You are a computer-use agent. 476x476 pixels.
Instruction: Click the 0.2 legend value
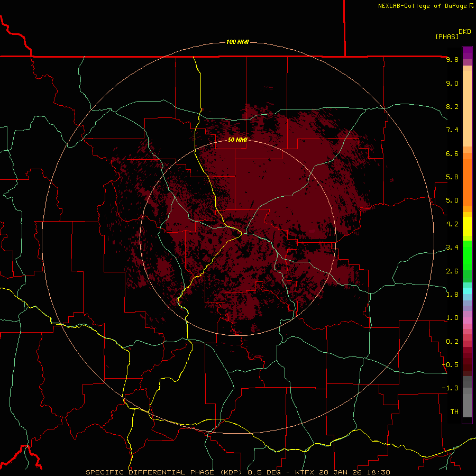pos(452,342)
